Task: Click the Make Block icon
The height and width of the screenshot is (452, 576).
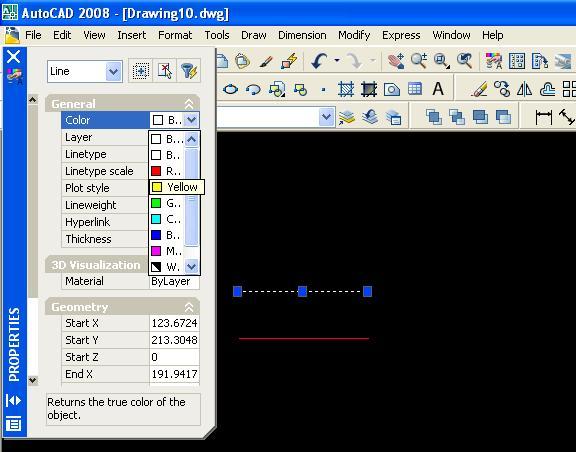Action: (300, 89)
